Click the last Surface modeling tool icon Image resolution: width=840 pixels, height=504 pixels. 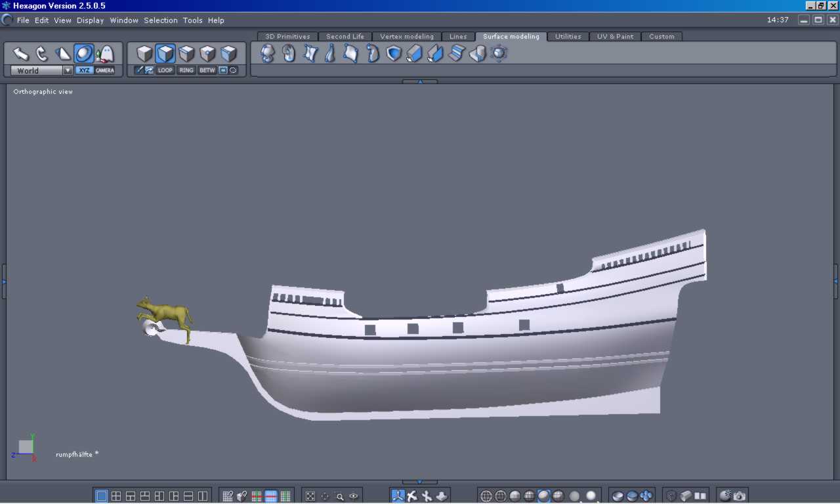pos(499,53)
